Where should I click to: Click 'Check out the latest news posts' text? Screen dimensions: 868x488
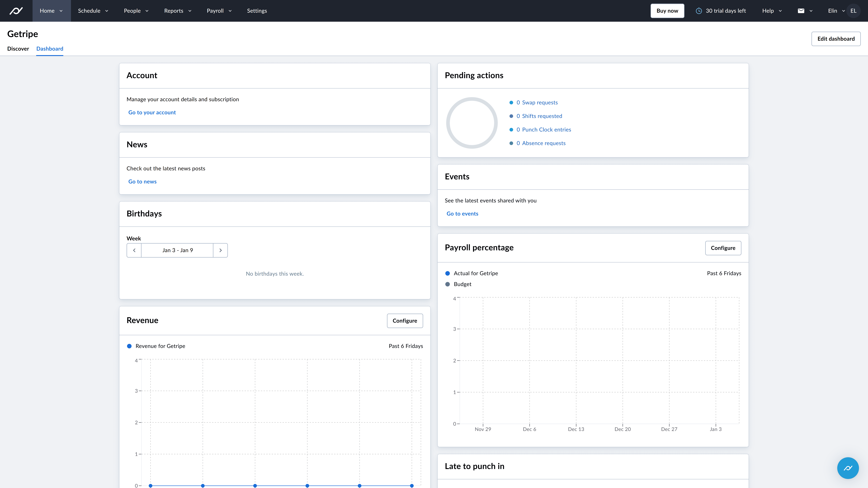click(166, 168)
